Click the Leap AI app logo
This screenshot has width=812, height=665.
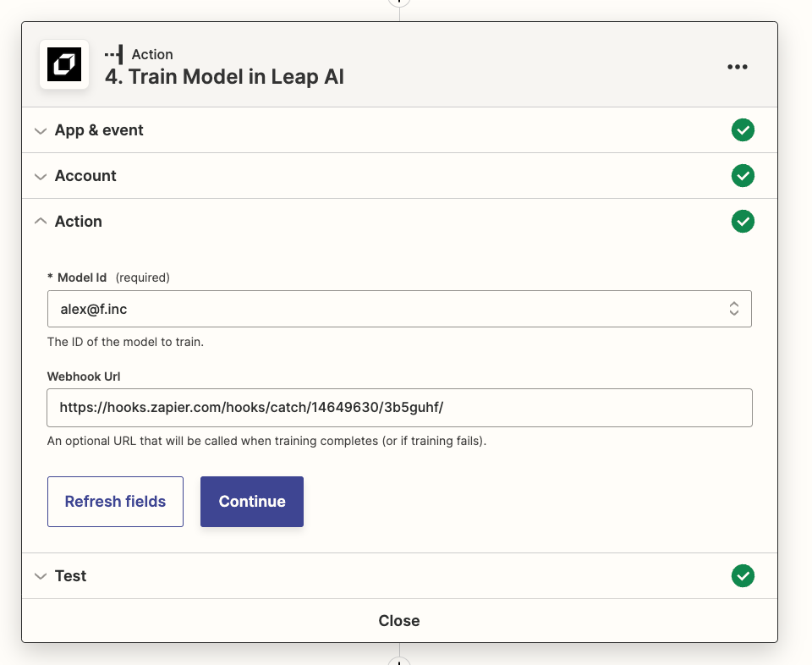[64, 64]
